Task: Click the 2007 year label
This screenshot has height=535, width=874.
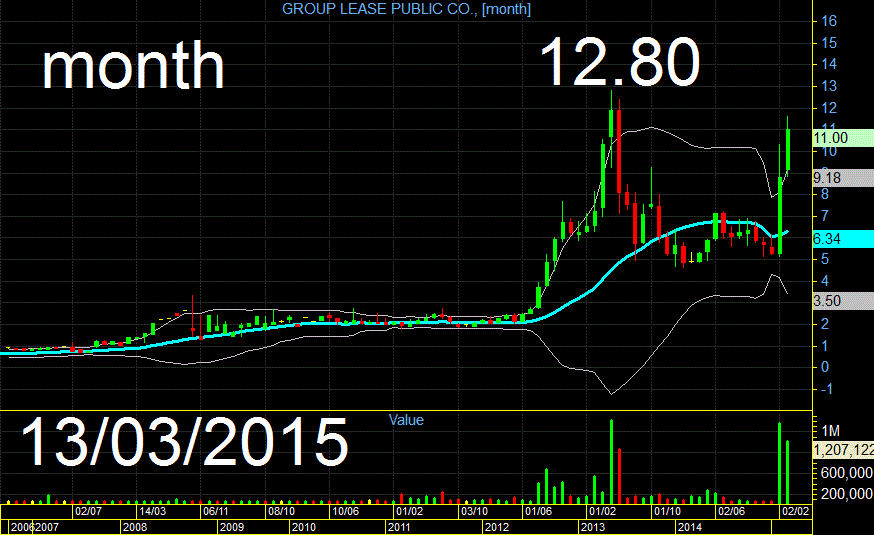Action: point(47,527)
